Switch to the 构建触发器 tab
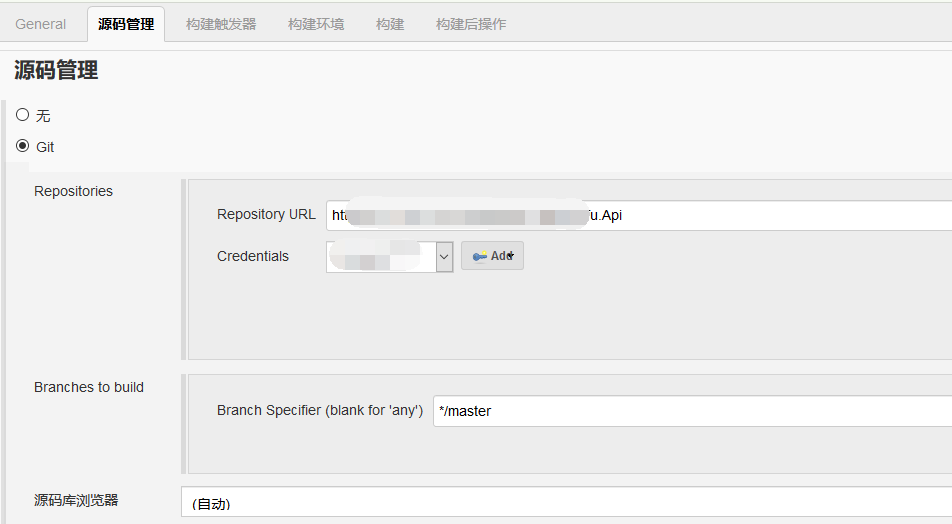Screen dimensions: 952x524 (x=221, y=24)
